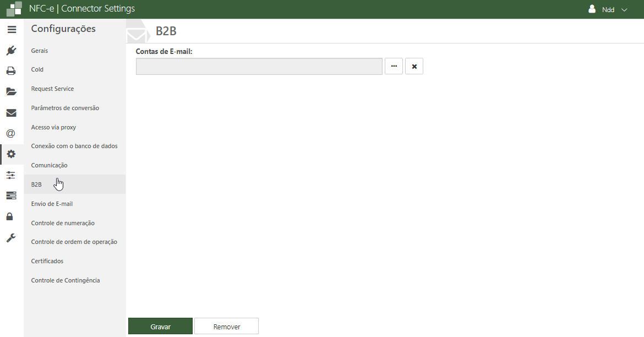The height and width of the screenshot is (337, 644).
Task: Click the Contas de E-mail field
Action: pos(259,66)
